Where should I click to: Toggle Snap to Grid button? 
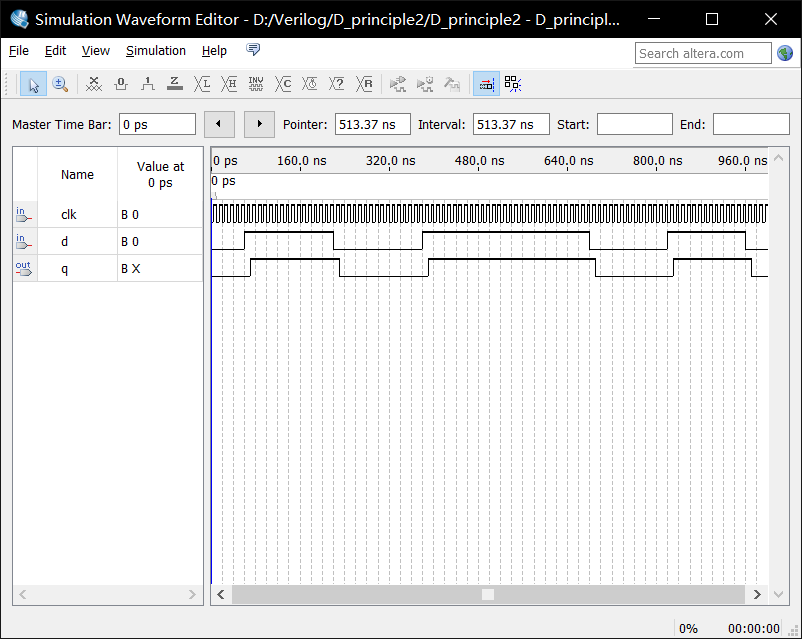point(486,84)
